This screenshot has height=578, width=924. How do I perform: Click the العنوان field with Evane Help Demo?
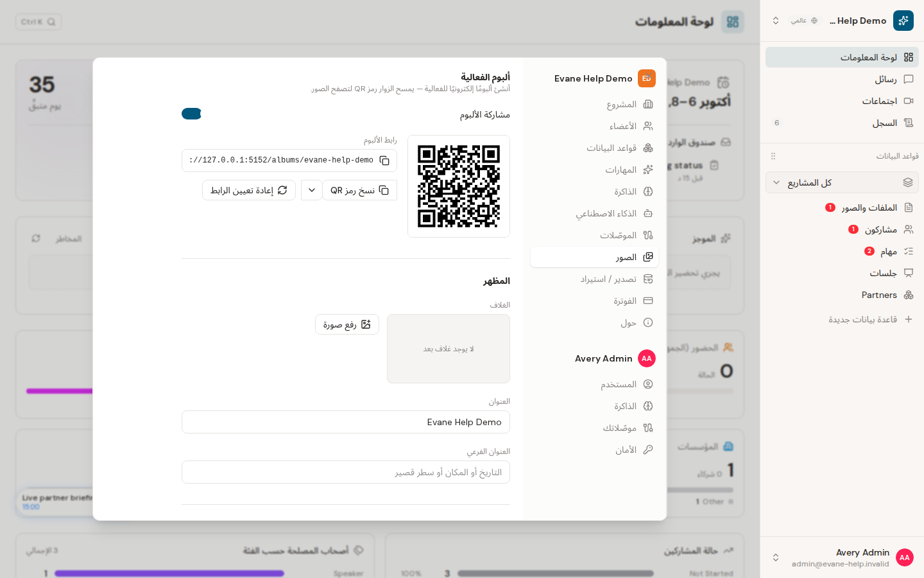[x=346, y=422]
